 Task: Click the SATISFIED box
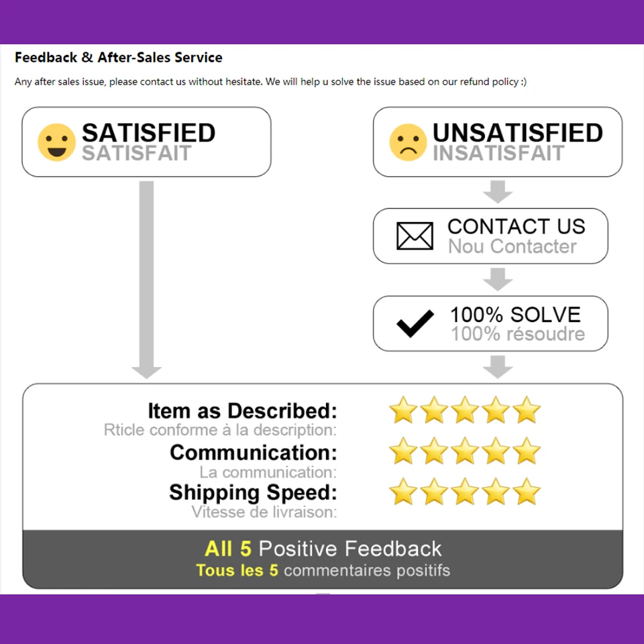coord(146,142)
